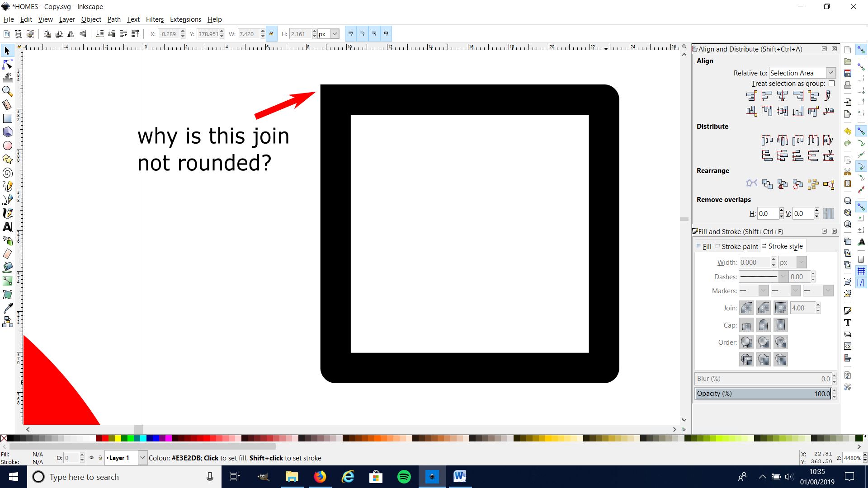Select the Node editing tool
This screenshot has width=868, height=488.
pyautogui.click(x=8, y=64)
